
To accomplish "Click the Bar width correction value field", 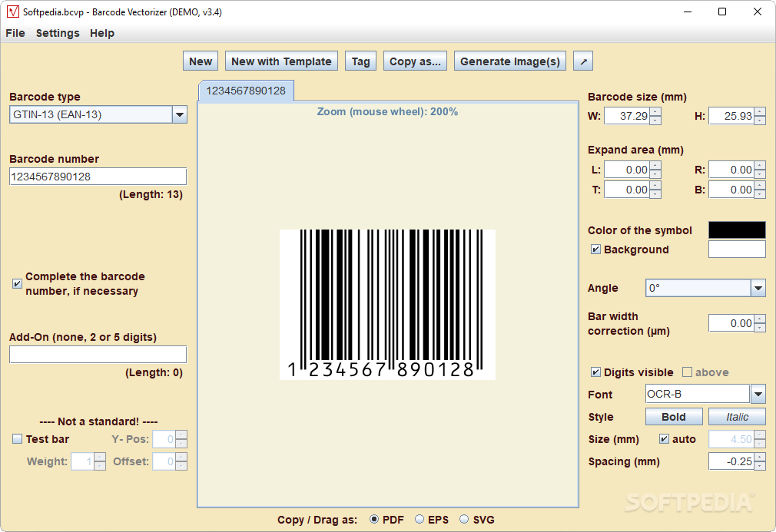I will (731, 323).
